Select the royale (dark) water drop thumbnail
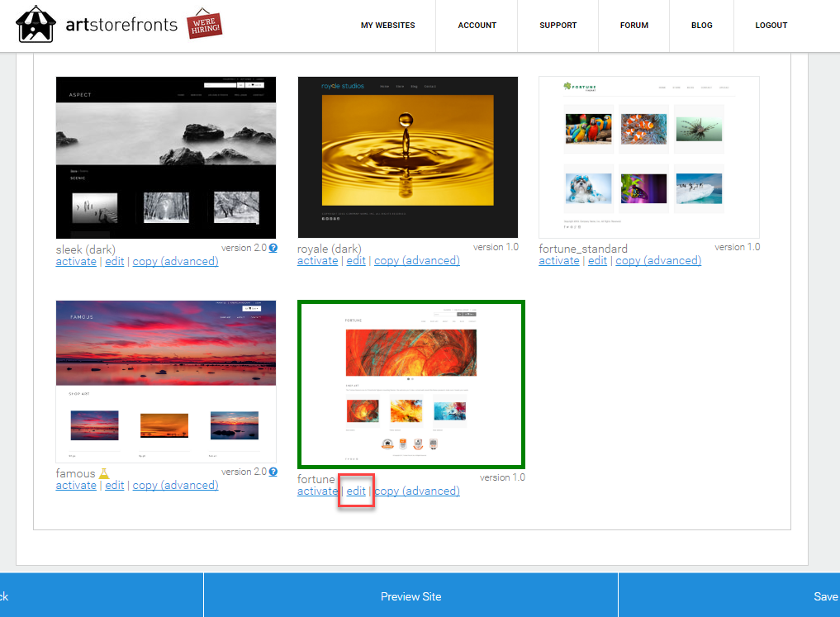The height and width of the screenshot is (617, 840). [408, 158]
